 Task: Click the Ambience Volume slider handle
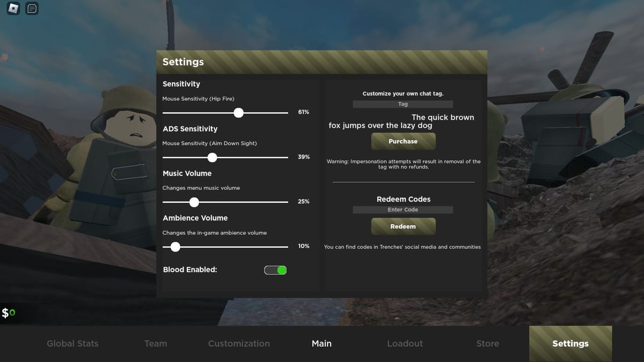[x=175, y=247]
